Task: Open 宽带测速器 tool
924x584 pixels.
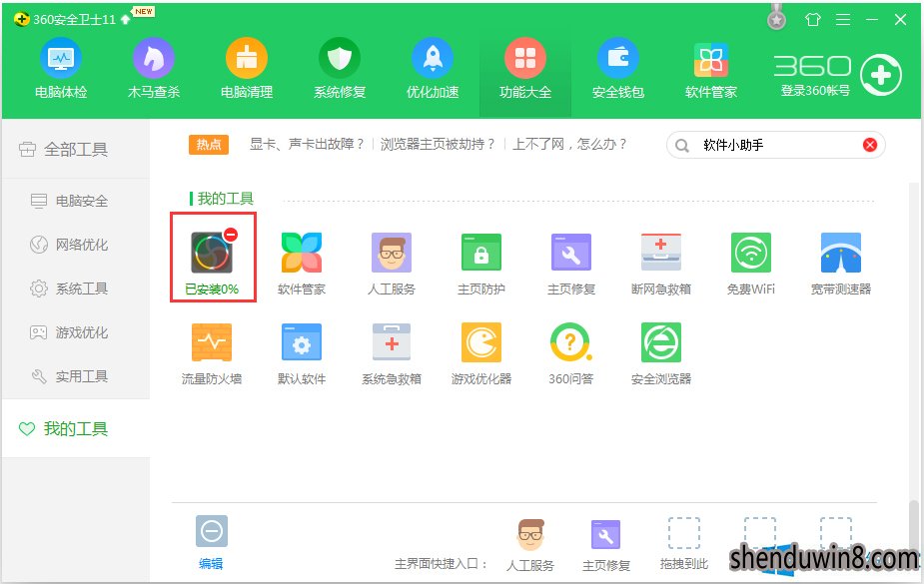Action: coord(841,264)
